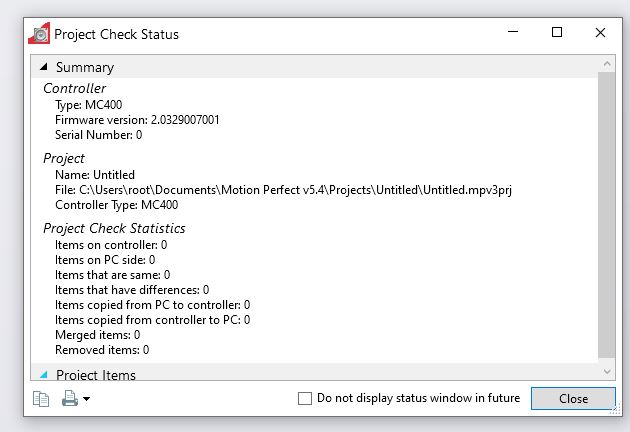
Task: Close the window using the X icon
Action: pos(600,32)
